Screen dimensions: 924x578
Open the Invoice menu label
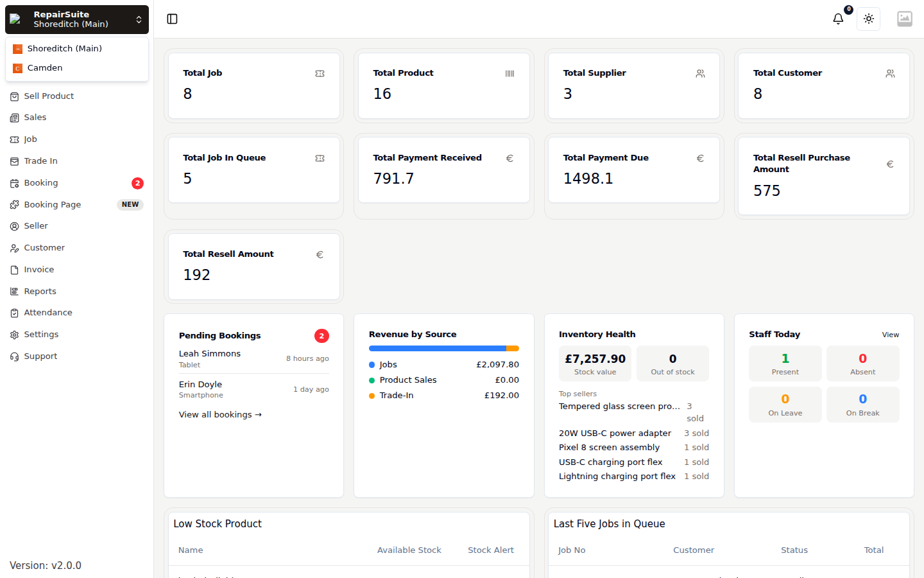click(39, 270)
